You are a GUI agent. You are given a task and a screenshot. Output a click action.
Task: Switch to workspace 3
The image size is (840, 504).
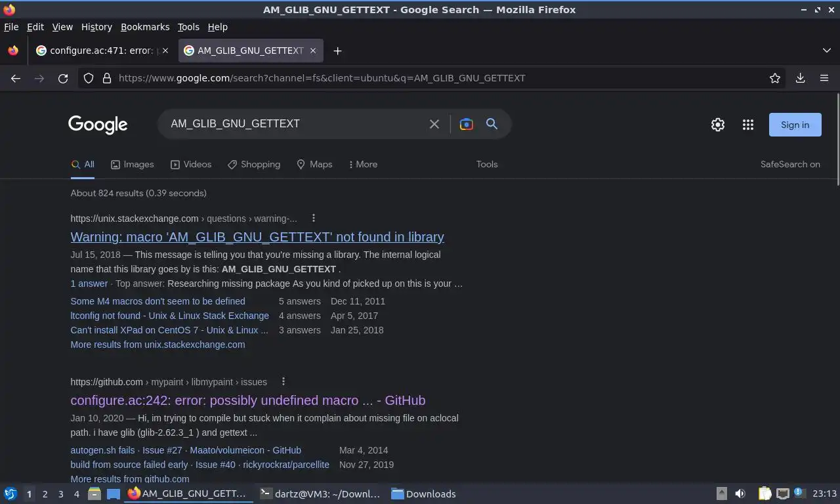[x=60, y=494]
